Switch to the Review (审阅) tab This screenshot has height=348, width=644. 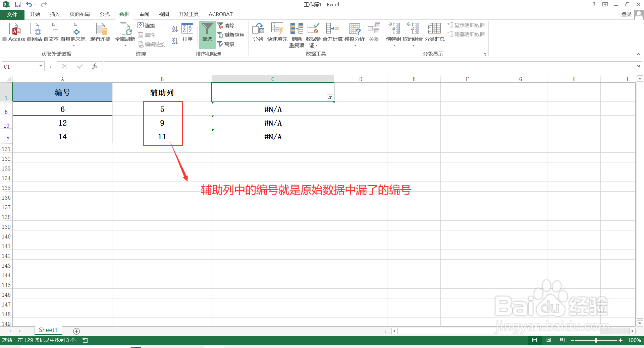coord(145,14)
